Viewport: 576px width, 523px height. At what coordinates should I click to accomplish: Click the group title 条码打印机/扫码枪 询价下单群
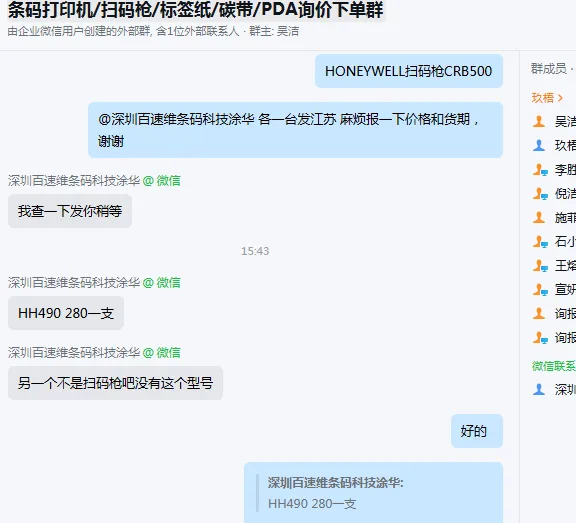195,10
